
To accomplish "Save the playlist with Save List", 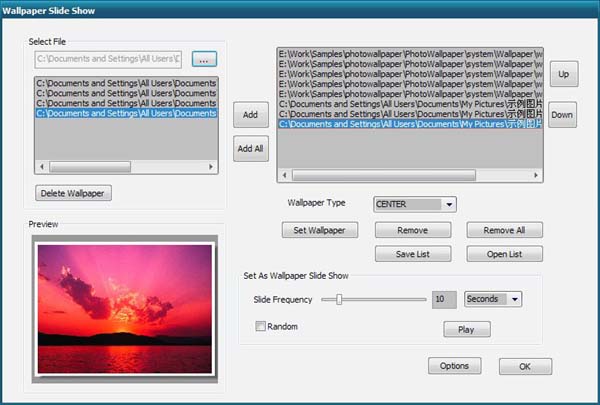I will pos(412,254).
